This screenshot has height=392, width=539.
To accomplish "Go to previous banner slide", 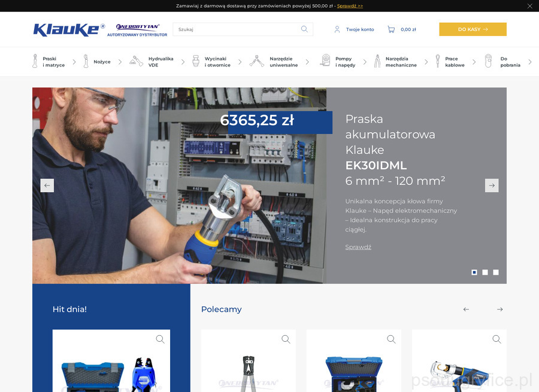I will pyautogui.click(x=47, y=186).
